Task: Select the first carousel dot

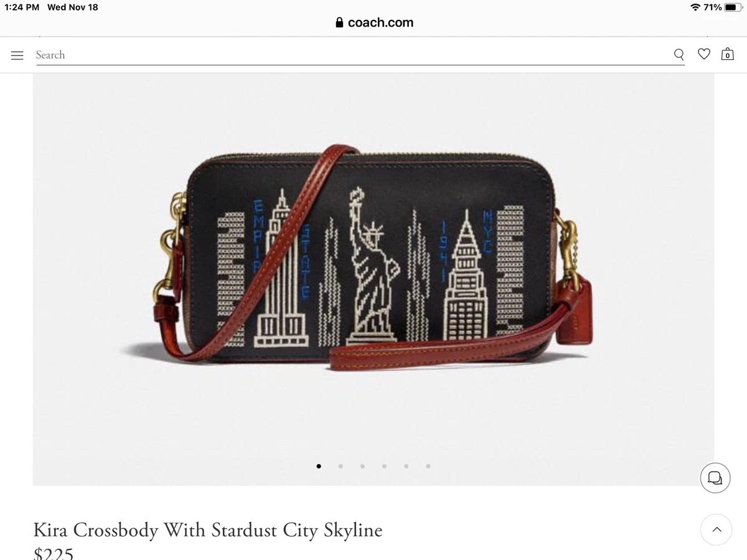Action: (319, 466)
